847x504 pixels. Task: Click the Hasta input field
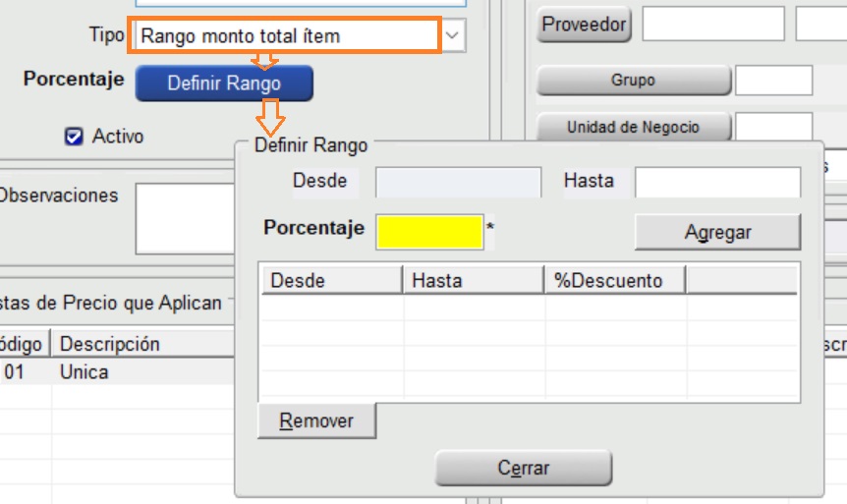point(717,182)
